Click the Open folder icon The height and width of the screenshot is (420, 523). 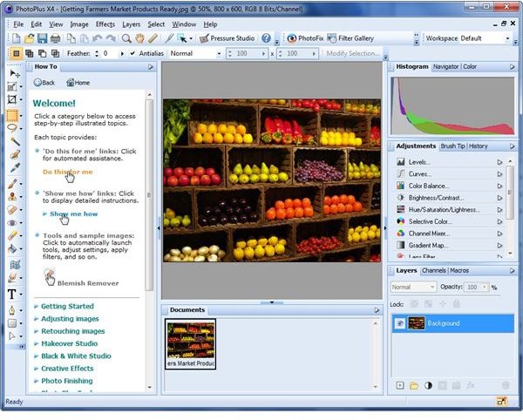[29, 38]
